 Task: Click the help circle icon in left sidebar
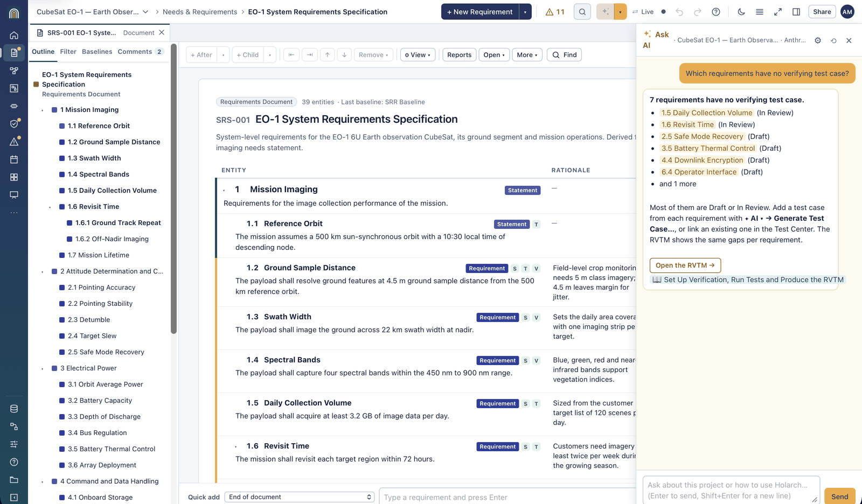click(x=14, y=462)
